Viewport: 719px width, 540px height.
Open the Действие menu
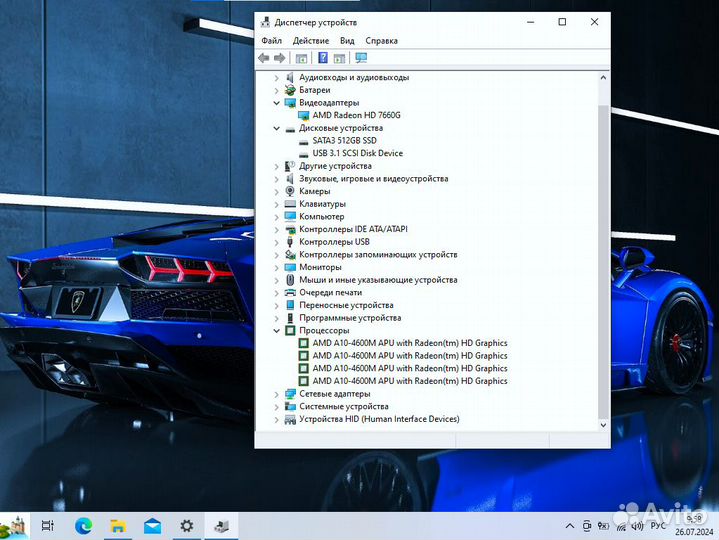click(311, 41)
